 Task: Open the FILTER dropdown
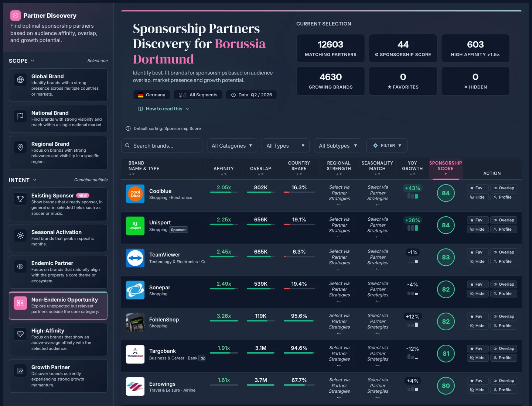387,145
